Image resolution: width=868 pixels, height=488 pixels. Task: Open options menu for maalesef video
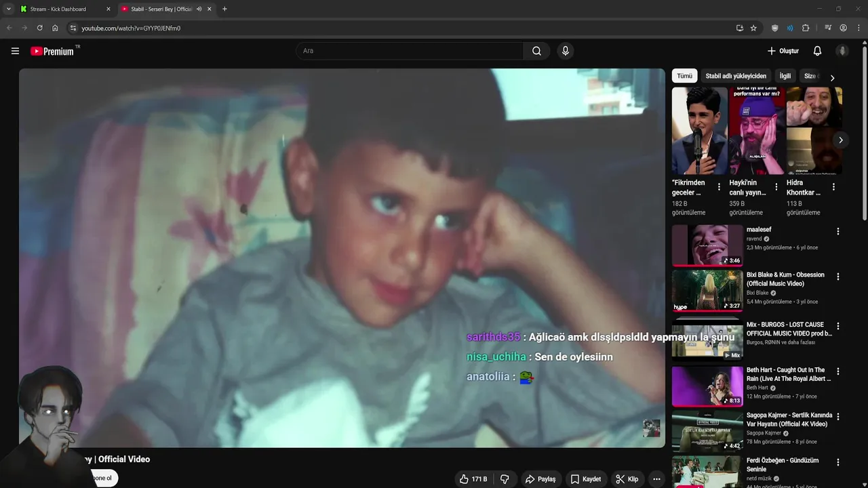837,231
